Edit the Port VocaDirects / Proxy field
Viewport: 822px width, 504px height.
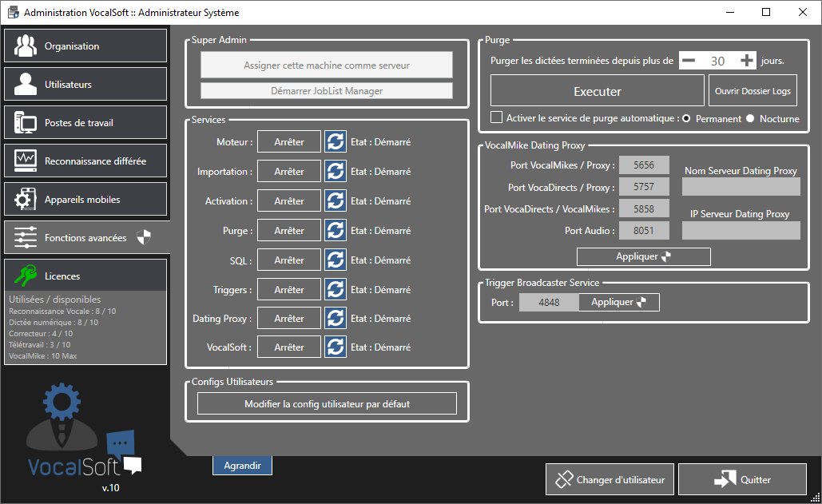644,187
